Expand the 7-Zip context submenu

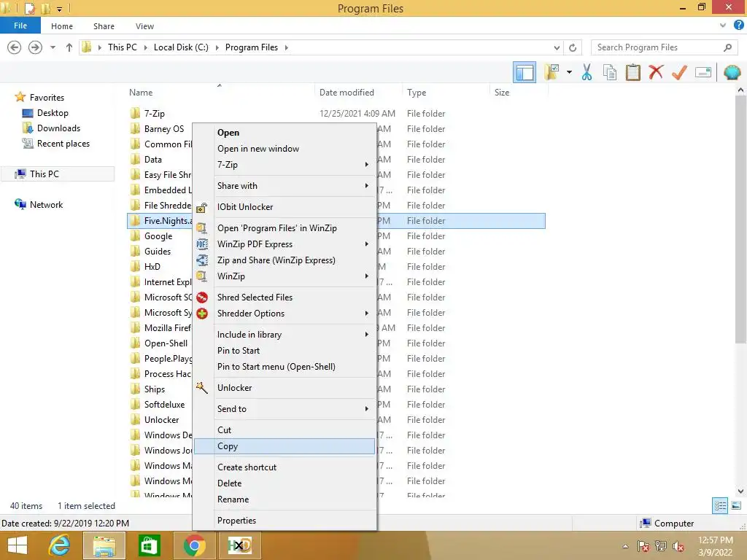pos(285,165)
